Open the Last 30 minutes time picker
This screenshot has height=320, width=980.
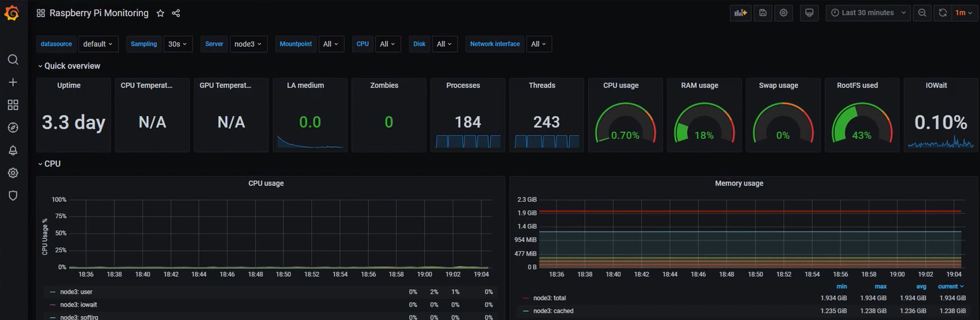click(868, 13)
